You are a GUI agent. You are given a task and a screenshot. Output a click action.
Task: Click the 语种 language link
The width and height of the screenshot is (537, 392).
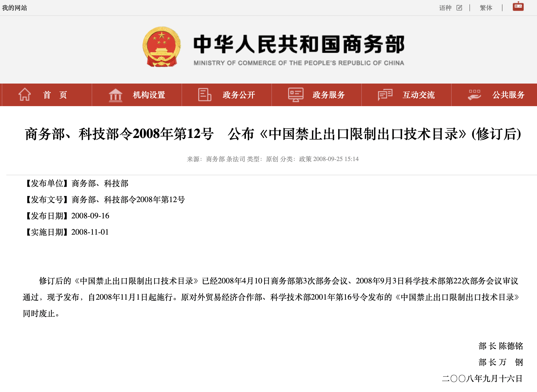tap(445, 8)
